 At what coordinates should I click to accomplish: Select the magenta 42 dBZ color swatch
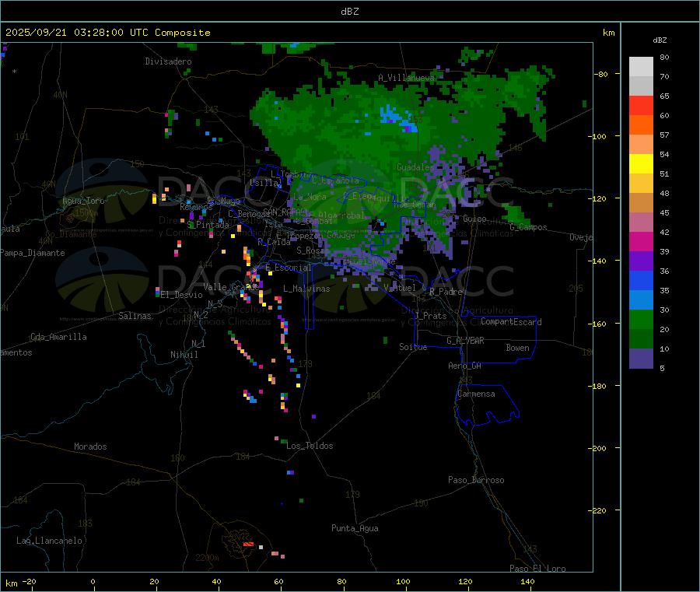coord(641,241)
